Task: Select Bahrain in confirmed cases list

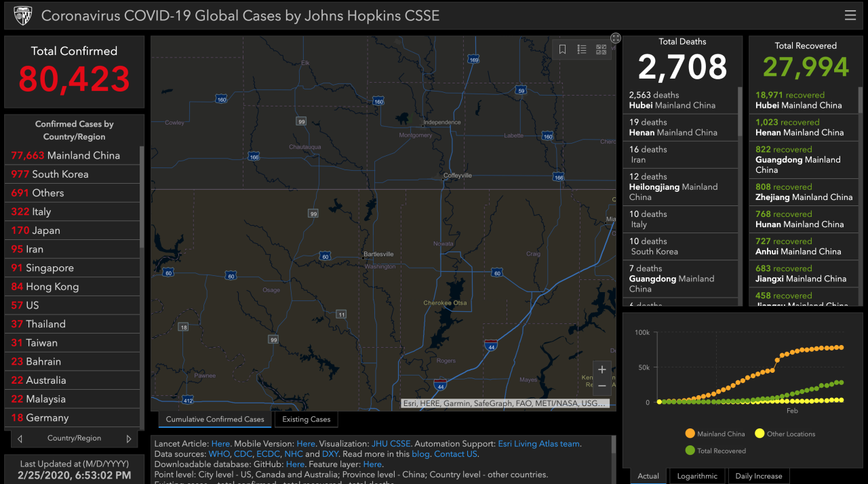Action: 72,362
